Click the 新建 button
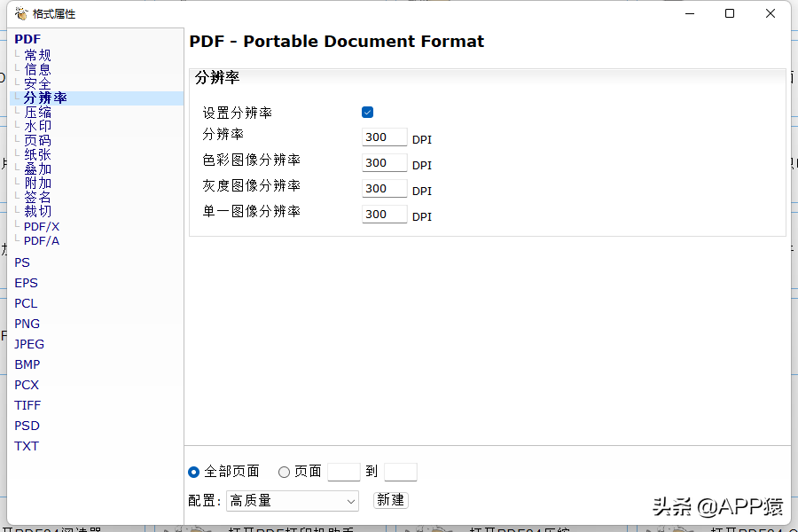 pyautogui.click(x=390, y=500)
